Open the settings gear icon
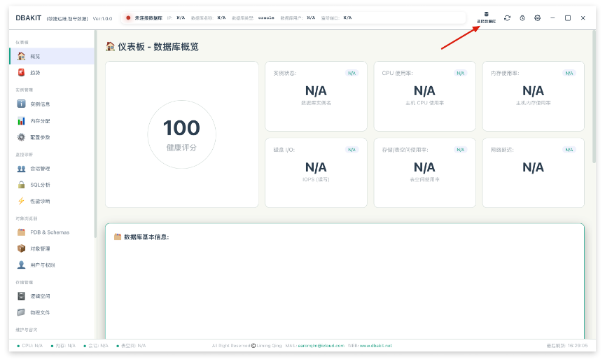Viewport: 605px width, 364px height. coord(538,17)
